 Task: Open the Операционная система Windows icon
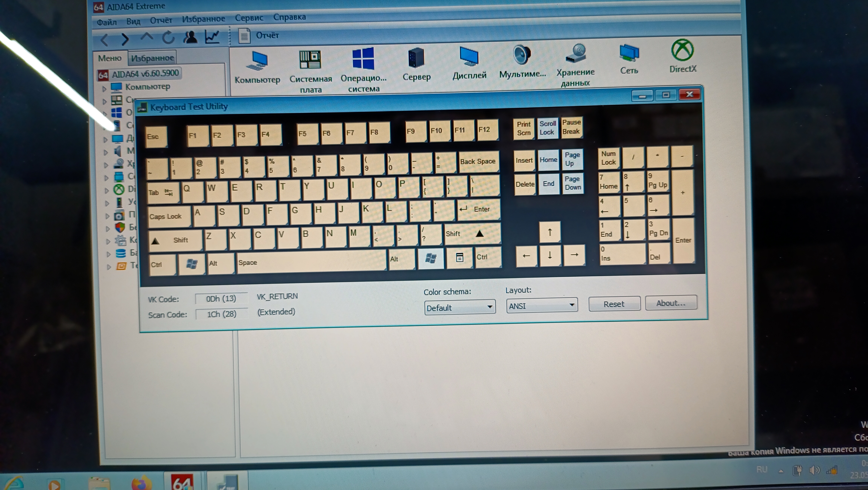(x=364, y=70)
